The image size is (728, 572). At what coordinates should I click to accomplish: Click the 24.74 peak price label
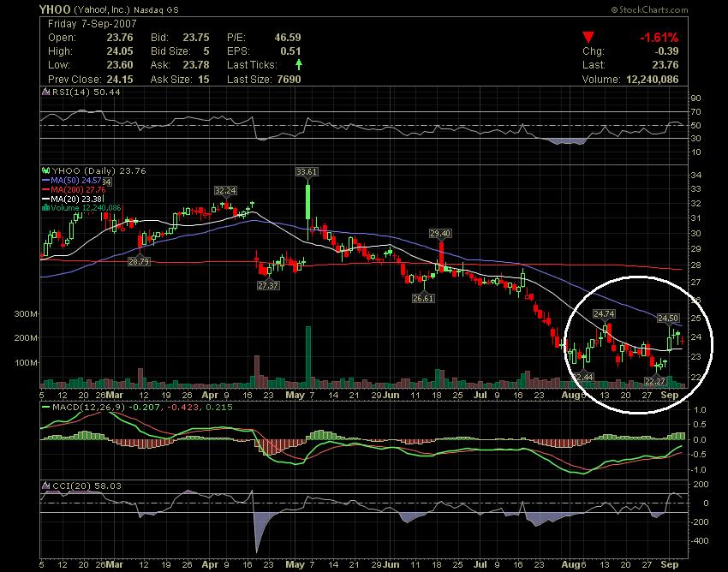[604, 314]
